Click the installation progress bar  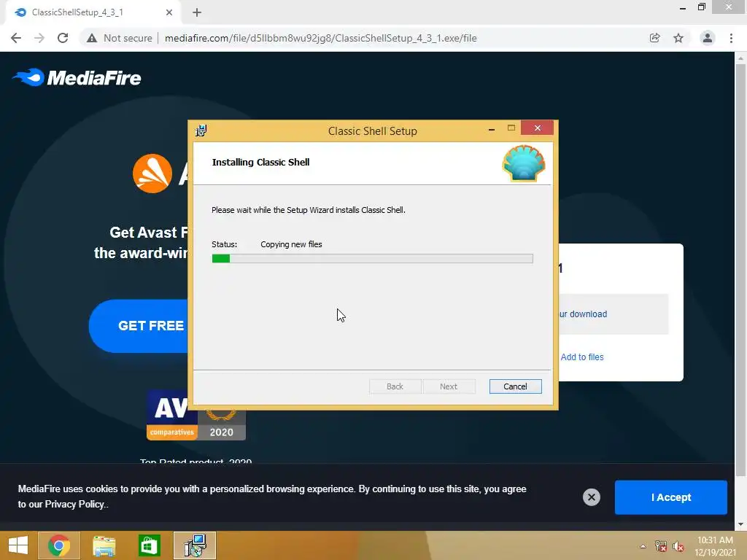coord(372,259)
